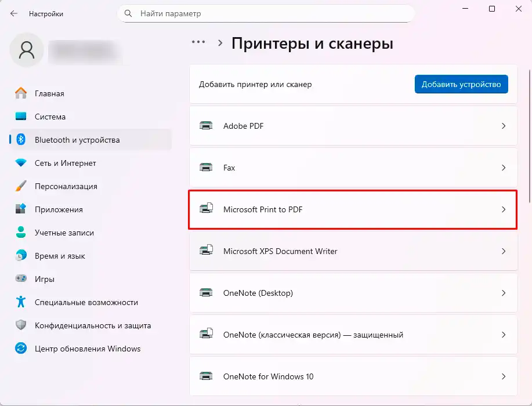This screenshot has height=406, width=532.
Task: Click the breadcrumb ellipsis above Принтеры и сканеры
Action: click(x=198, y=42)
